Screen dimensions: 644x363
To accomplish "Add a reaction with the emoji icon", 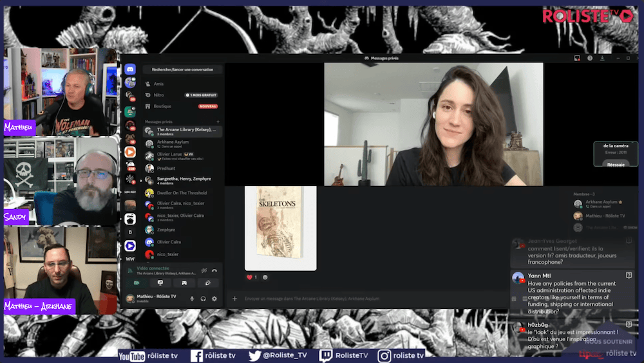I will (265, 277).
